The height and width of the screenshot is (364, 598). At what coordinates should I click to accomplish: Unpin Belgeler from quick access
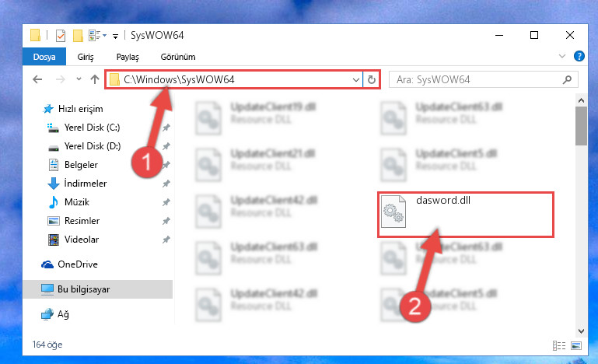pyautogui.click(x=166, y=165)
